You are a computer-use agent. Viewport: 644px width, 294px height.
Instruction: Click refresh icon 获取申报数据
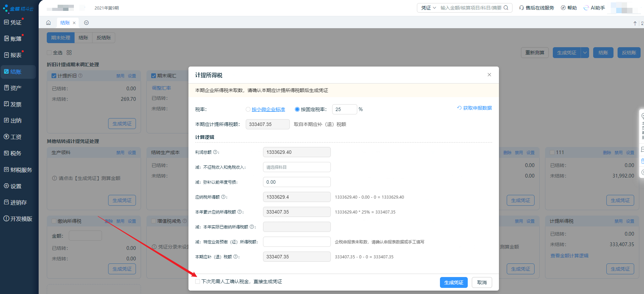pyautogui.click(x=459, y=108)
